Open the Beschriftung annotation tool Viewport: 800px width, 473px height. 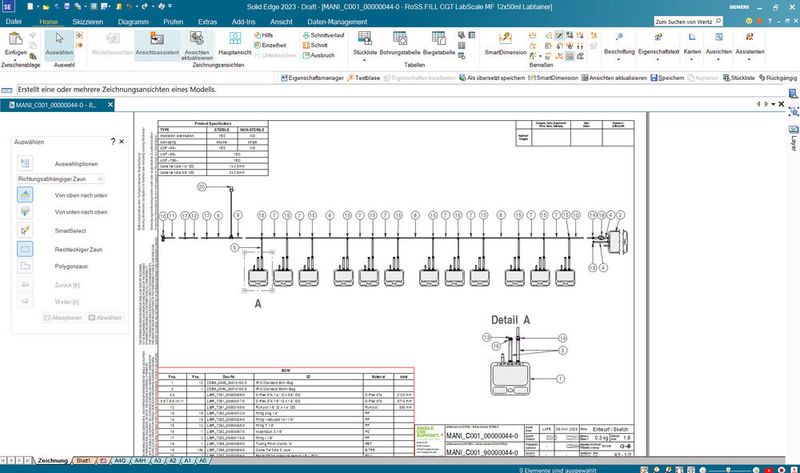619,44
